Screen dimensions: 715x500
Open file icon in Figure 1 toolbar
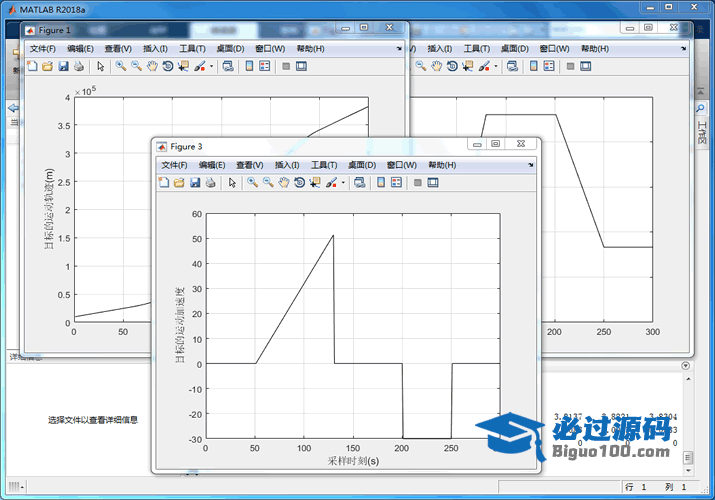47,67
